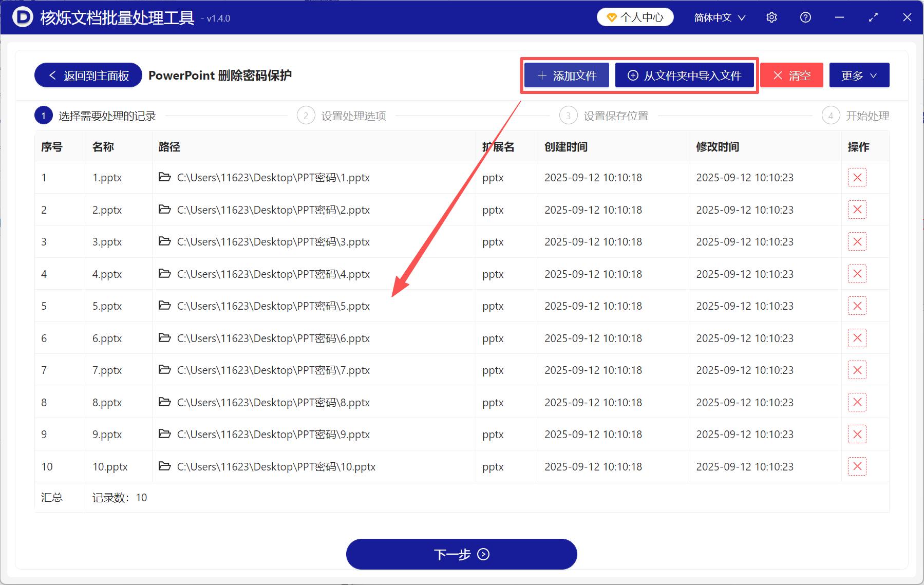This screenshot has height=585, width=924.
Task: Remove 5.pptx with the red X icon
Action: pyautogui.click(x=857, y=306)
